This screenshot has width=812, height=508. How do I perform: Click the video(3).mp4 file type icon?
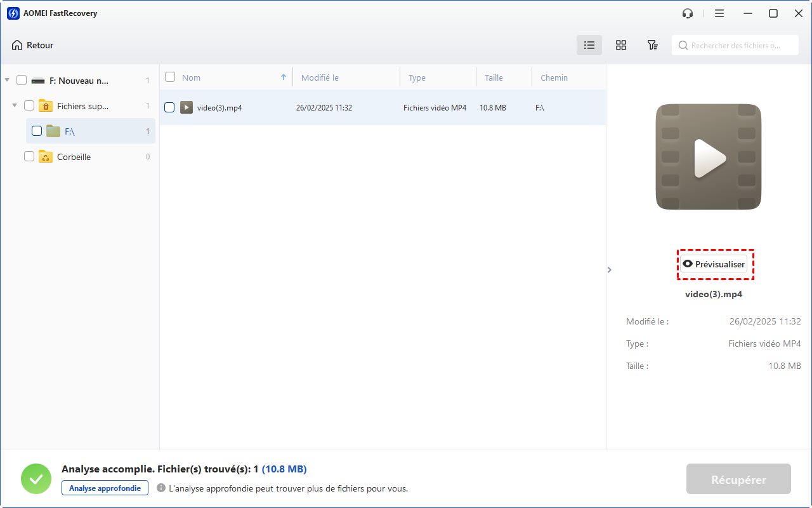[x=186, y=108]
